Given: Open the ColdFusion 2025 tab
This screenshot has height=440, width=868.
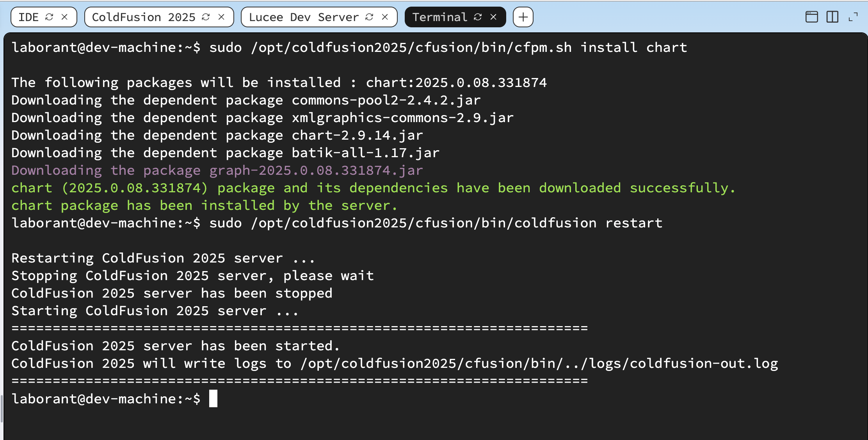Looking at the screenshot, I should [143, 17].
